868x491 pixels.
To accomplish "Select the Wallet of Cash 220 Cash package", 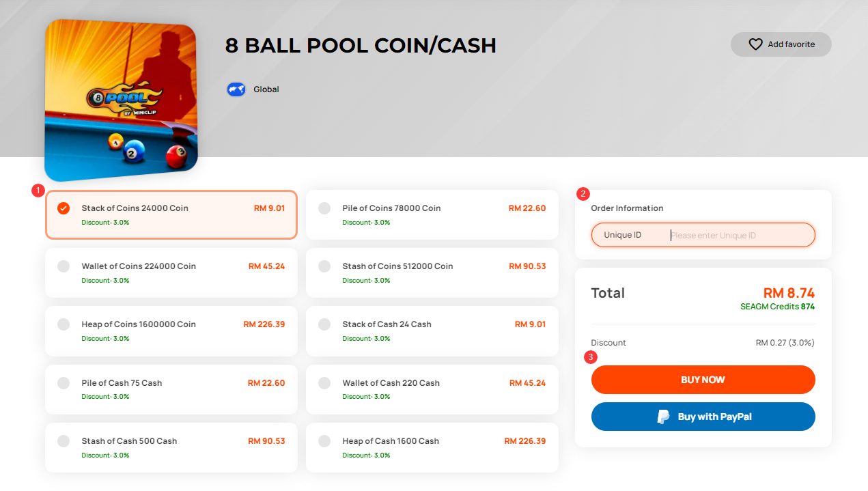I will pyautogui.click(x=432, y=389).
